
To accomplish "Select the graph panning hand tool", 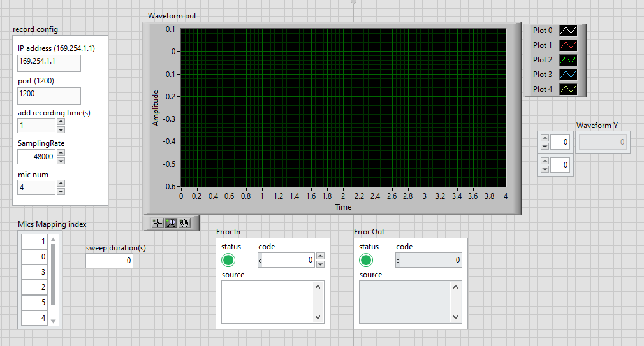I will coord(184,223).
